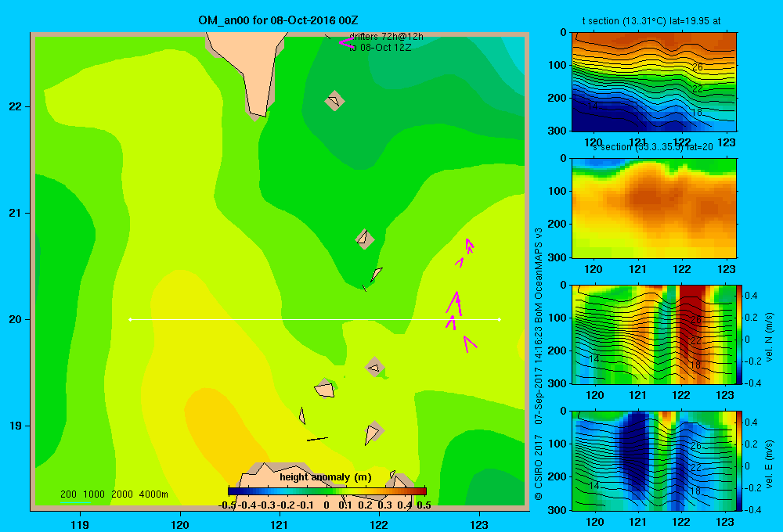The width and height of the screenshot is (783, 532).
Task: Open the eastward velocity section panel
Action: [x=653, y=461]
